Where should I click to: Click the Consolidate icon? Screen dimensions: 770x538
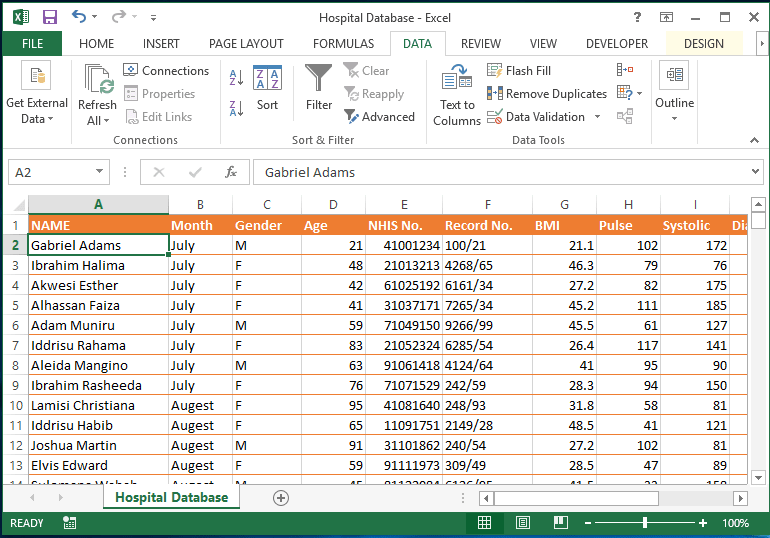point(625,70)
